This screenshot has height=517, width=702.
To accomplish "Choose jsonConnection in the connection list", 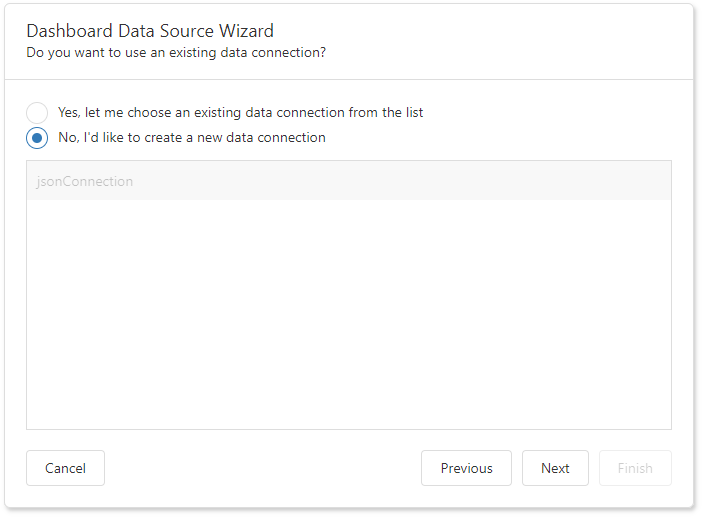I will (x=84, y=182).
